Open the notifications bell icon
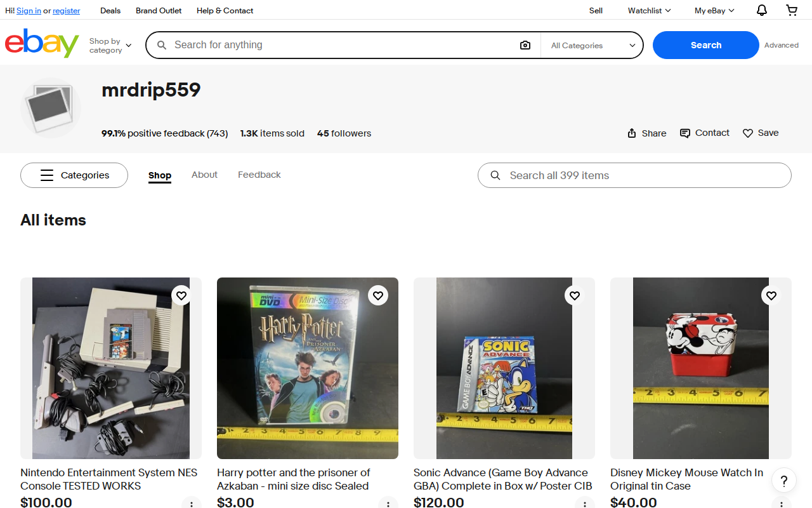The width and height of the screenshot is (812, 508). click(x=762, y=10)
